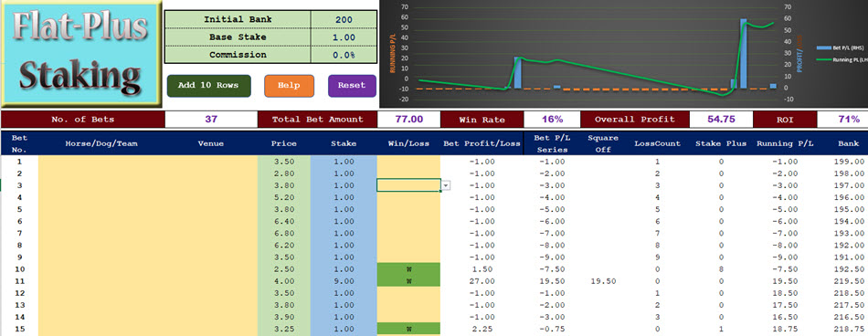Click the purple Reset button
Screen dimensions: 868x336
tap(352, 86)
